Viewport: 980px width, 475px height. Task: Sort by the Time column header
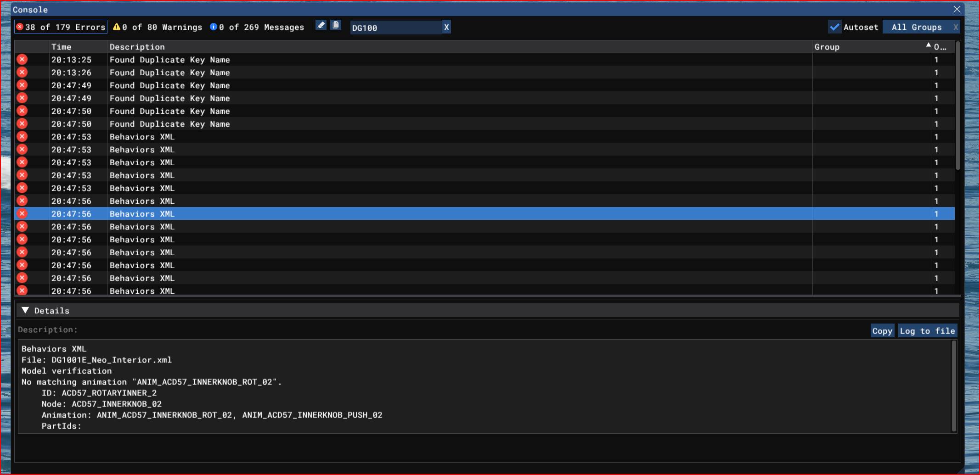tap(62, 47)
